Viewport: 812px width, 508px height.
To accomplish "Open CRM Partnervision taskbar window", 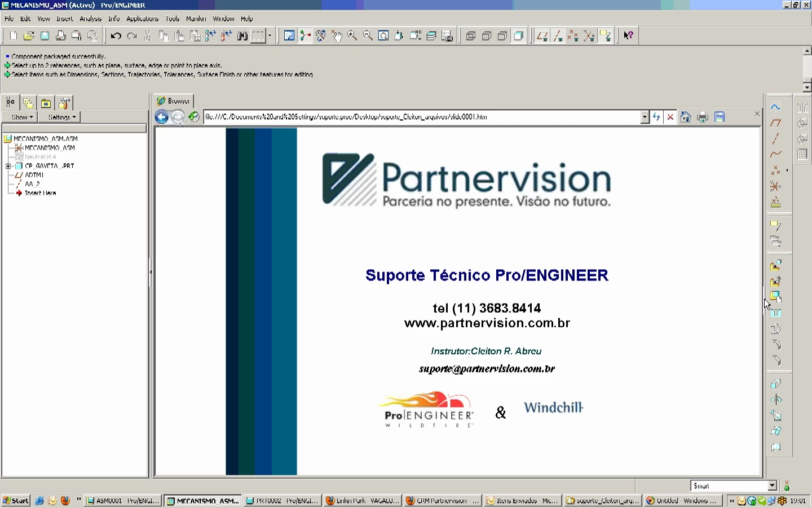I will (x=443, y=501).
